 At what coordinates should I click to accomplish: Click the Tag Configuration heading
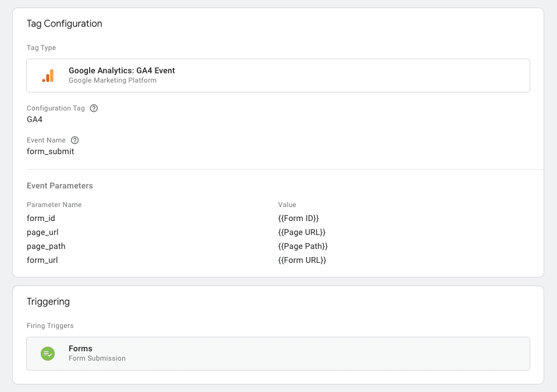[65, 24]
